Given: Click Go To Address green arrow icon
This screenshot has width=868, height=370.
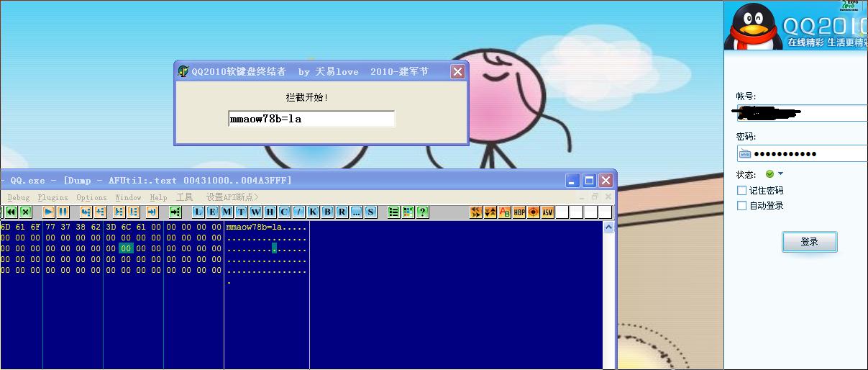Looking at the screenshot, I should point(175,212).
